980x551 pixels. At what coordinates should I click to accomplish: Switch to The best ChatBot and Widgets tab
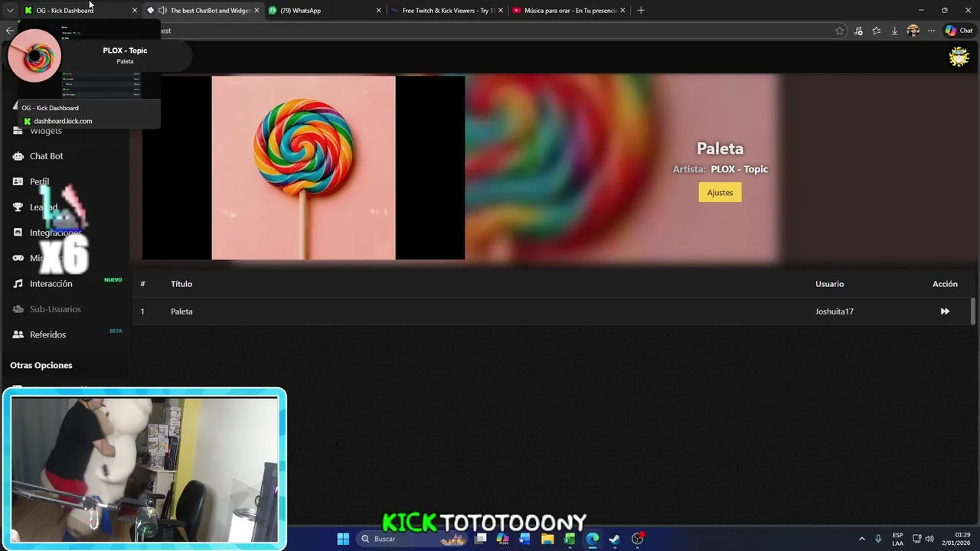(204, 10)
